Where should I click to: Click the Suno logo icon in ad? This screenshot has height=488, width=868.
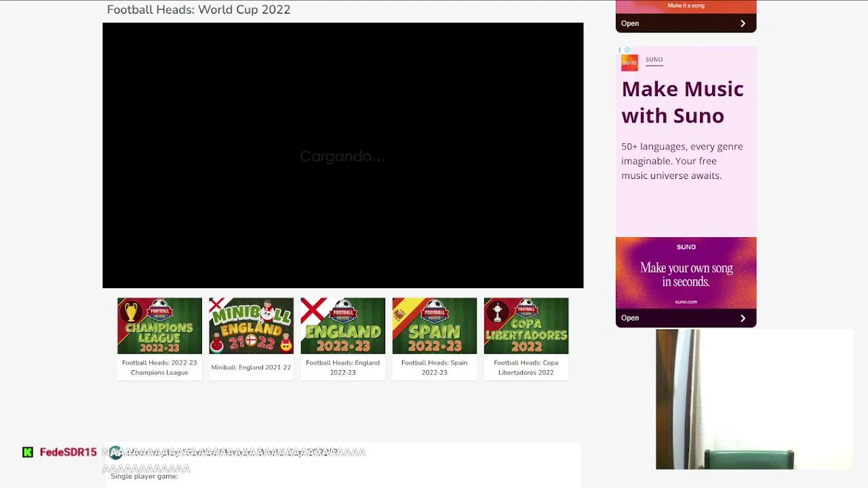629,63
